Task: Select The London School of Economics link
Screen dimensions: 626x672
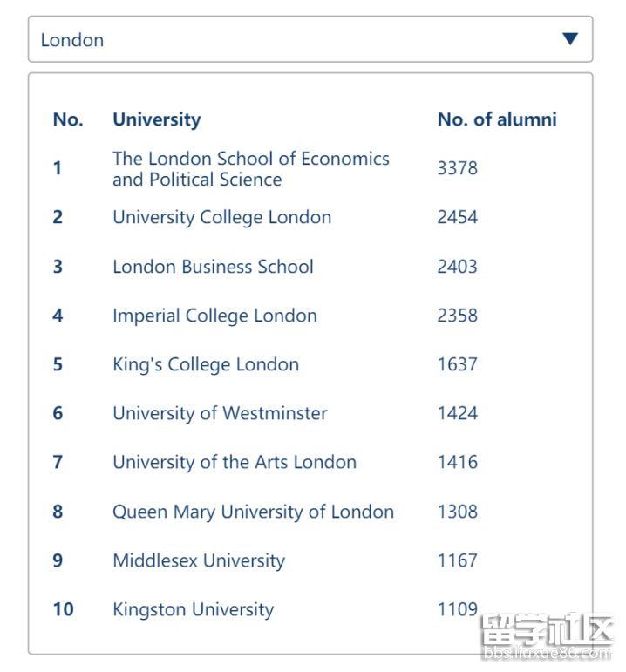Action: 250,169
